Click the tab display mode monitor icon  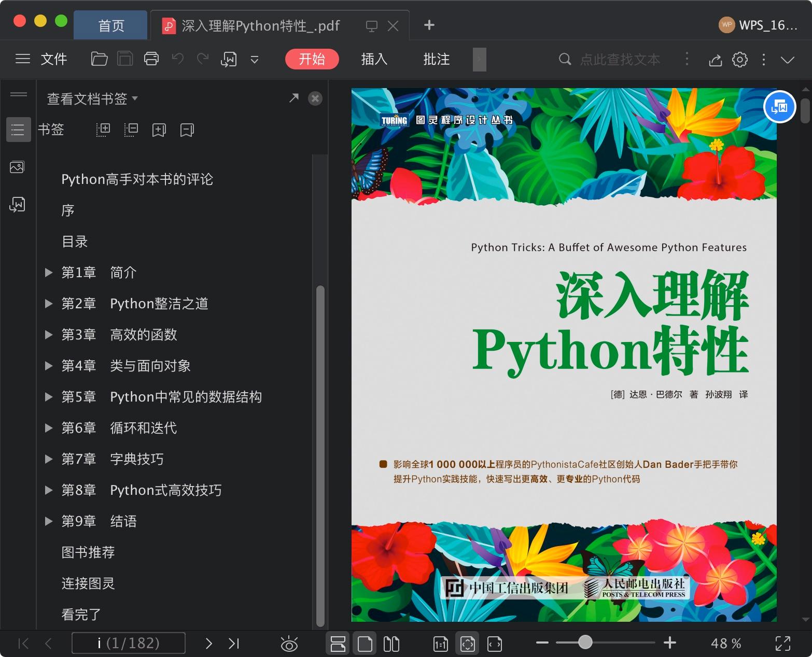click(372, 26)
